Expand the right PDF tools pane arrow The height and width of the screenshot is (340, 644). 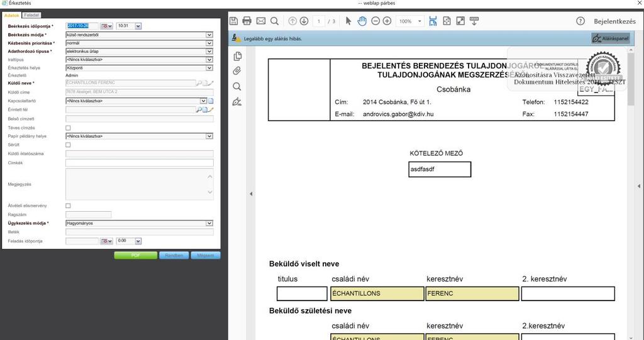pyautogui.click(x=639, y=186)
